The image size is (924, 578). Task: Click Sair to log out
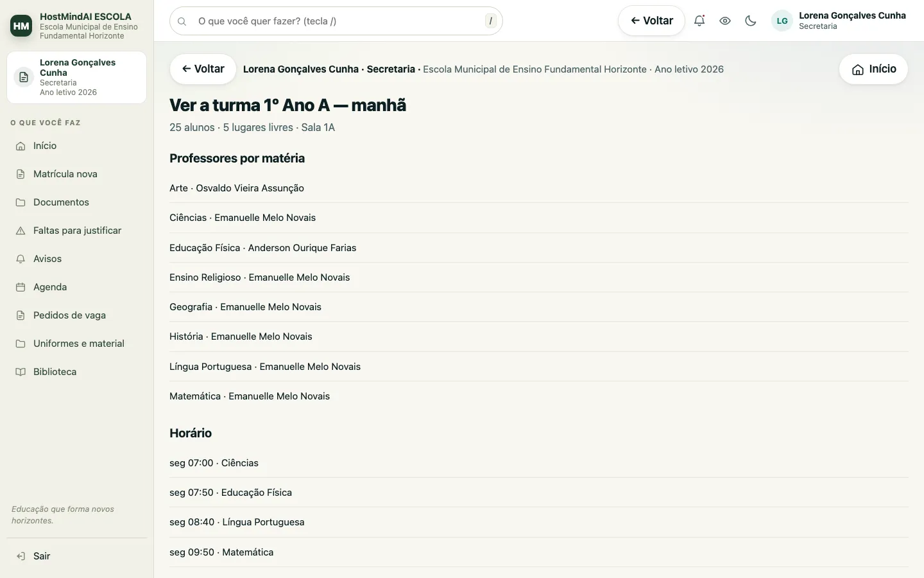coord(77,556)
